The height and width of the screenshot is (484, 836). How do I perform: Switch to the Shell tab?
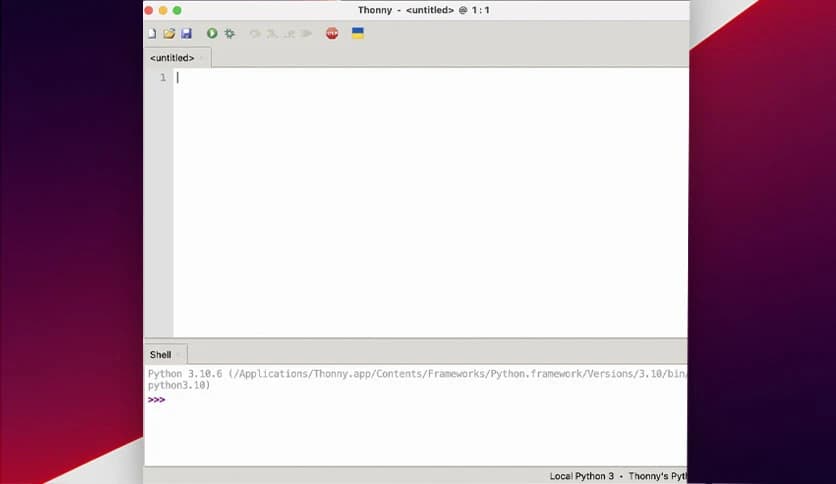coord(160,354)
